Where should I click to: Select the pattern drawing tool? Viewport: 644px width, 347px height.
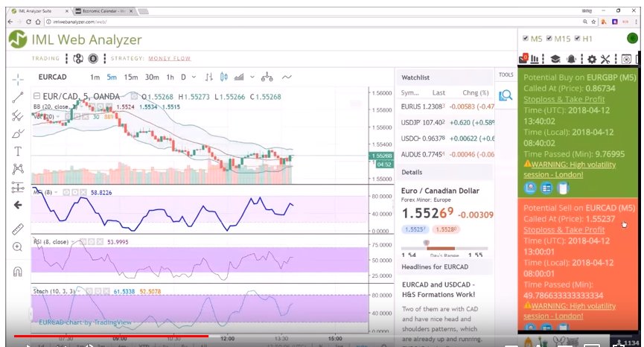coord(18,169)
